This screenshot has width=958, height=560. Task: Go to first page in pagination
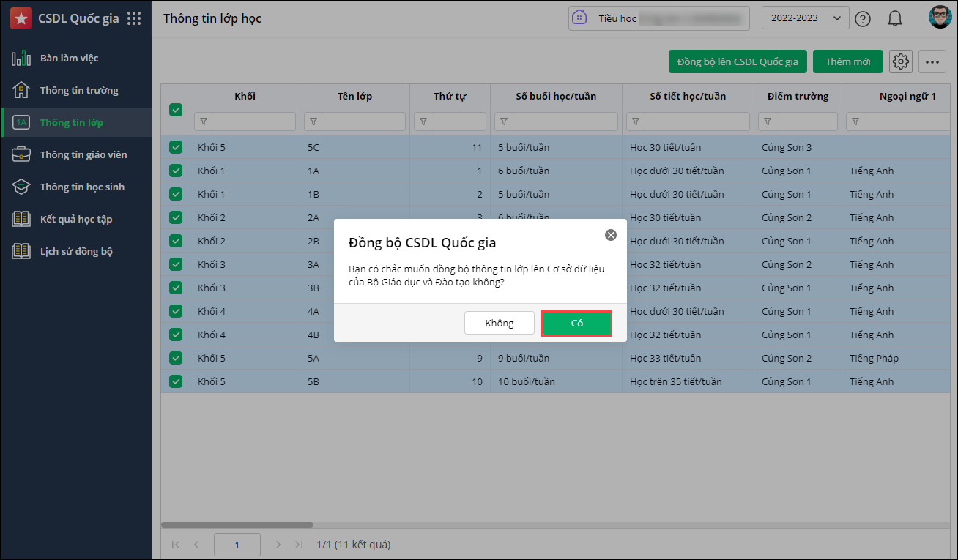click(x=175, y=545)
